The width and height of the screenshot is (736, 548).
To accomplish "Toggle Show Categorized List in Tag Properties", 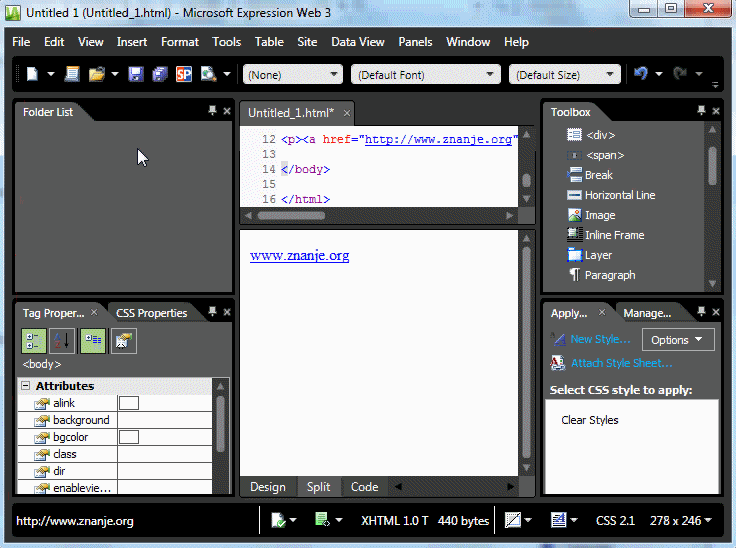I will click(x=33, y=341).
